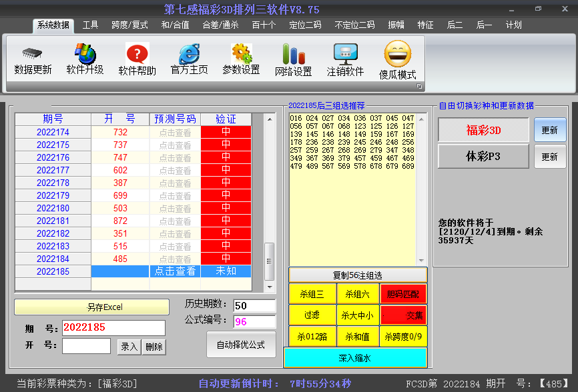This screenshot has width=578, height=392.
Task: Click table scrollbar down arrow
Action: 270,287
